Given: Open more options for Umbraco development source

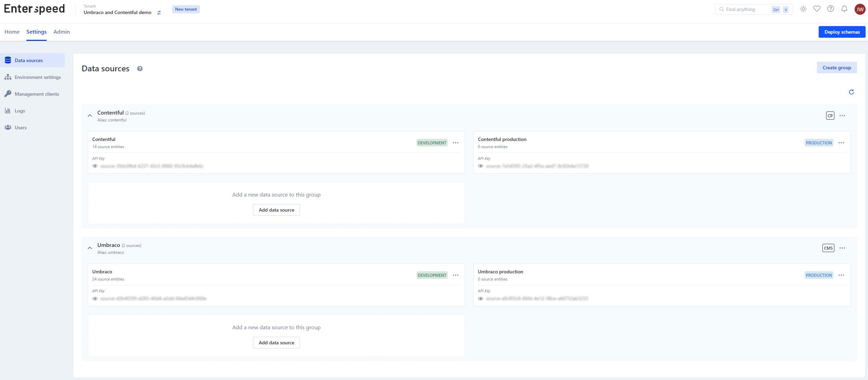Looking at the screenshot, I should 456,275.
